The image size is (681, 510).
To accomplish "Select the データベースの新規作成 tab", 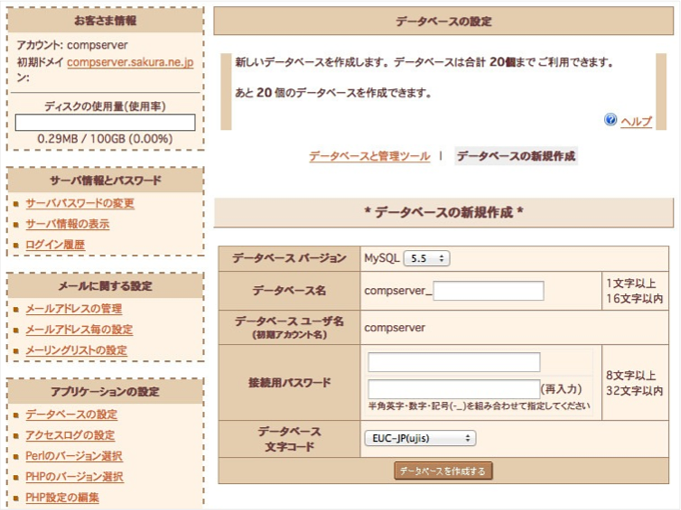I will pos(516,156).
